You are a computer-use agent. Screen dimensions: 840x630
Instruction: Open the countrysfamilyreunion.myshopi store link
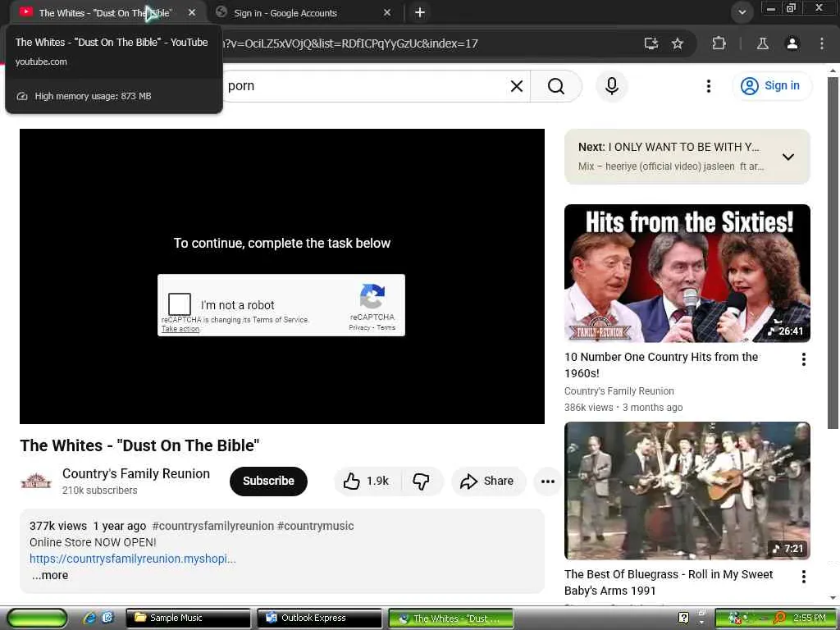tap(132, 559)
